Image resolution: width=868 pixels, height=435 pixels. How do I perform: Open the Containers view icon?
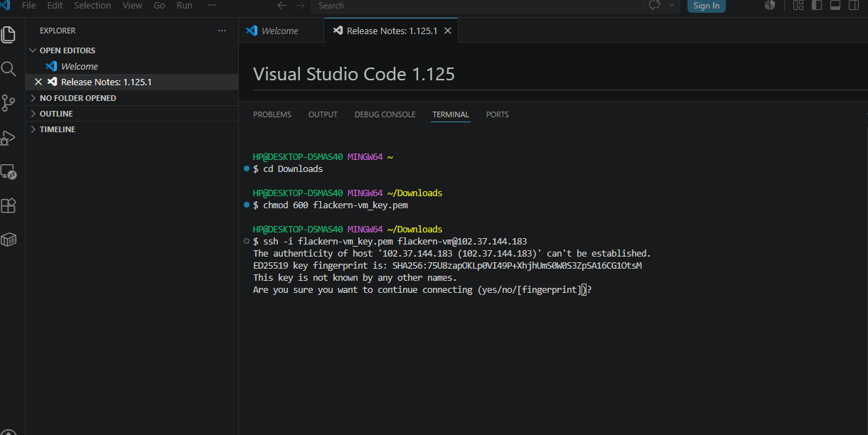pyautogui.click(x=9, y=240)
